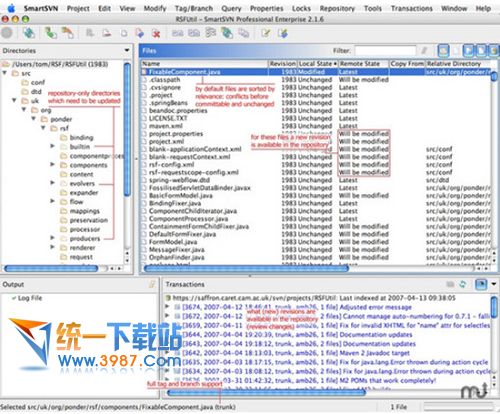The height and width of the screenshot is (414, 500).
Task: Toggle the first highlighted file-view button in Files header
Action: 443,51
